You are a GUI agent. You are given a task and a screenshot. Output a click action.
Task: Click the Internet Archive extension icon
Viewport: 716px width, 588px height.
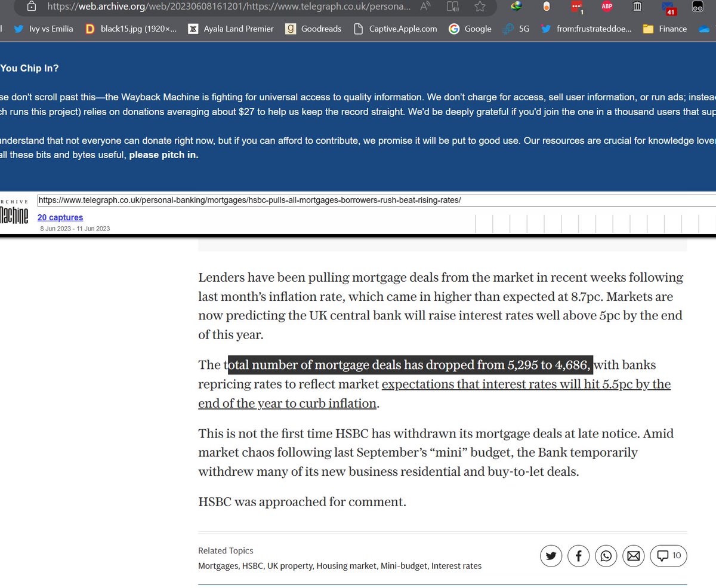pos(636,7)
